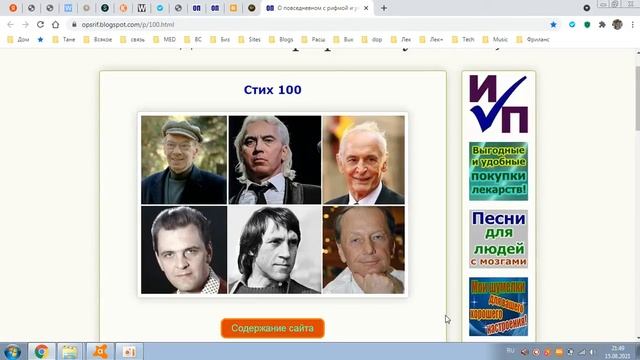Open the 'Всякое' bookmark folder
This screenshot has height=360, width=640.
point(98,40)
